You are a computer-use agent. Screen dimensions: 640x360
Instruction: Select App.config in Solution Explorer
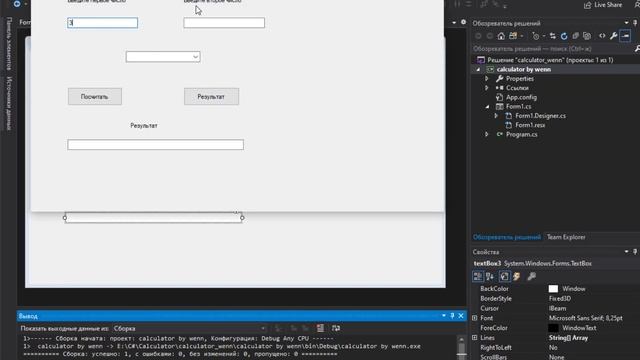tap(521, 97)
